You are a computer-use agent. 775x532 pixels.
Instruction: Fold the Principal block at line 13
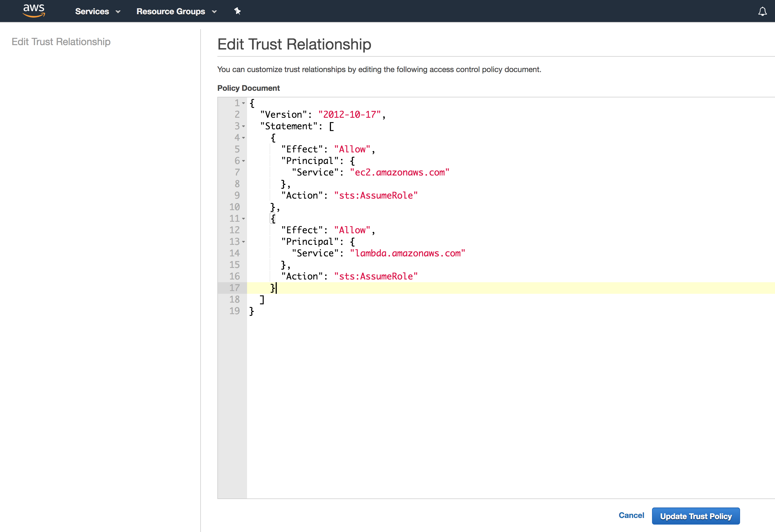point(243,242)
